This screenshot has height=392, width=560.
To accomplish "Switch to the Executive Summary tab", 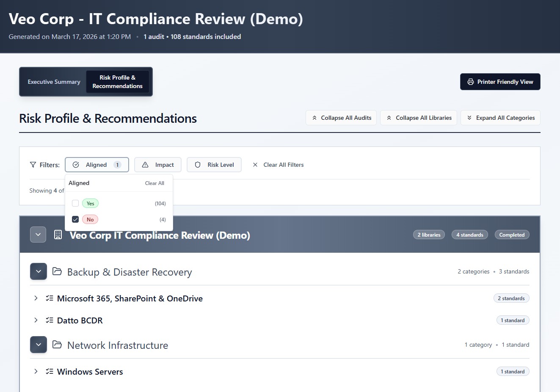I will 54,82.
